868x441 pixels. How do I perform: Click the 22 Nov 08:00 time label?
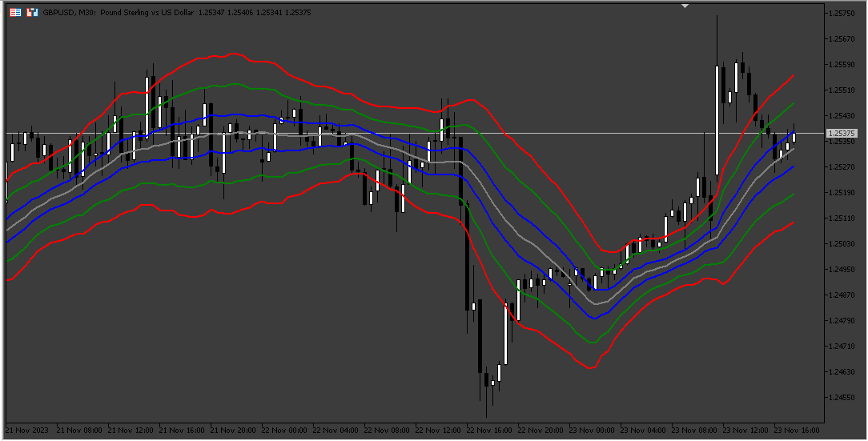click(x=387, y=431)
